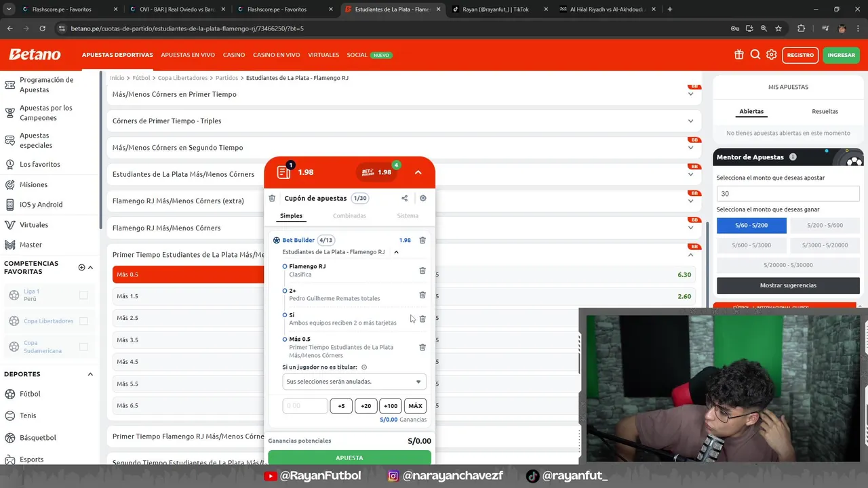Remove the Más 0.5 corners selection from slip

point(422,347)
